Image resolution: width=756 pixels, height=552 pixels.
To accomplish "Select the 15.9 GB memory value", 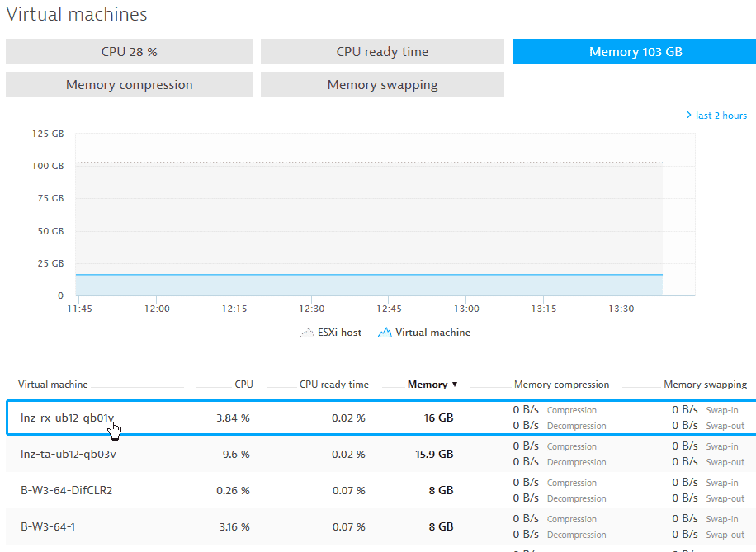I will [434, 454].
